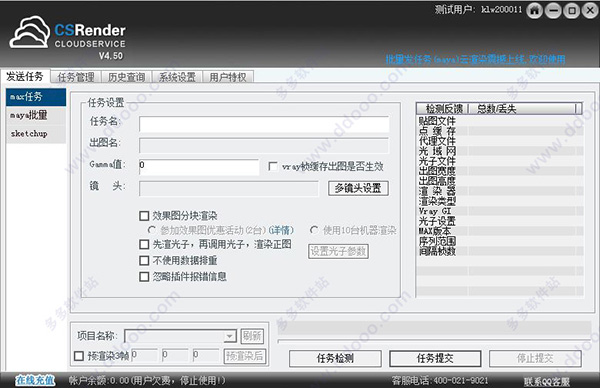600x388 pixels.
Task: Close the CSRender window
Action: (590, 11)
